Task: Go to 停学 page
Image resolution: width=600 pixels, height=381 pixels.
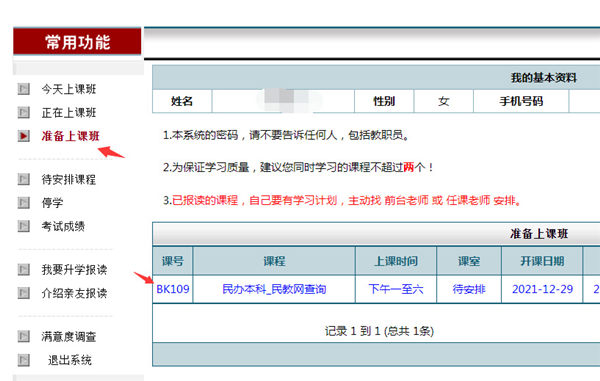Action: pos(52,202)
